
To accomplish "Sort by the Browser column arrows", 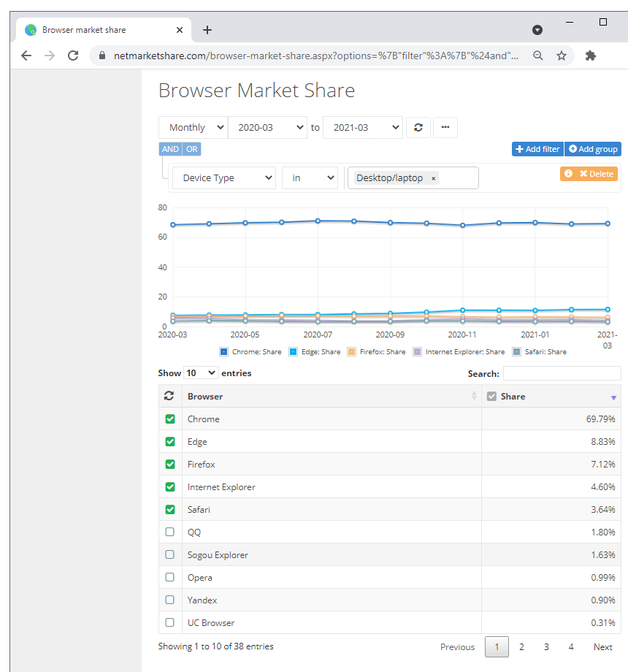I will pyautogui.click(x=473, y=396).
